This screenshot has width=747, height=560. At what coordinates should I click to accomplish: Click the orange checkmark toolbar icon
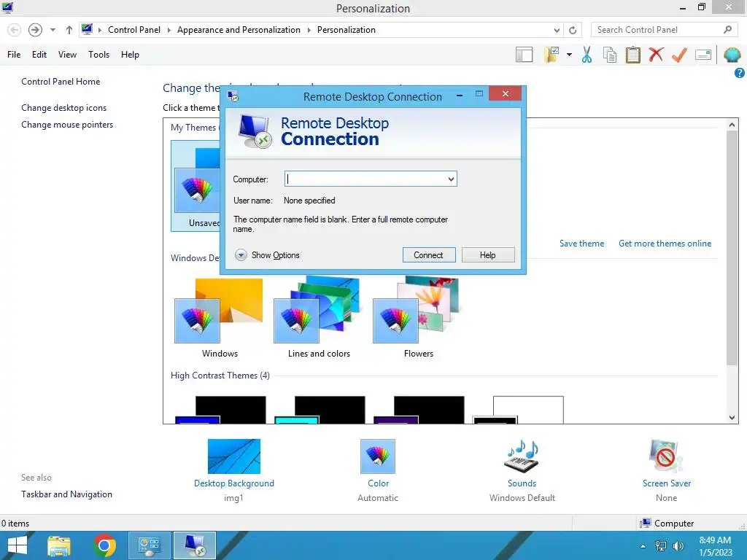tap(679, 55)
